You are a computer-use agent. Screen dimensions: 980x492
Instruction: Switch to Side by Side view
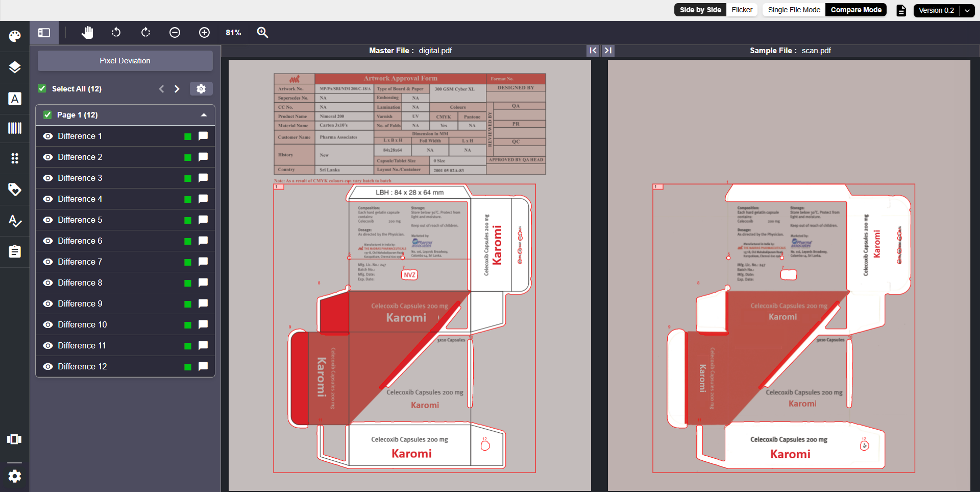700,10
